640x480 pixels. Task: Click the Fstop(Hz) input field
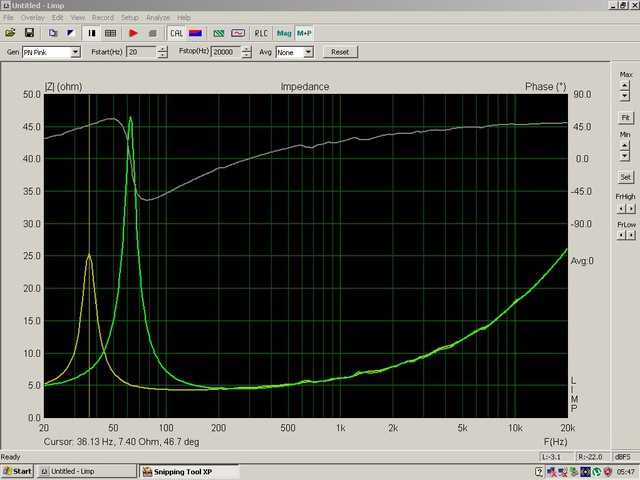(x=226, y=52)
